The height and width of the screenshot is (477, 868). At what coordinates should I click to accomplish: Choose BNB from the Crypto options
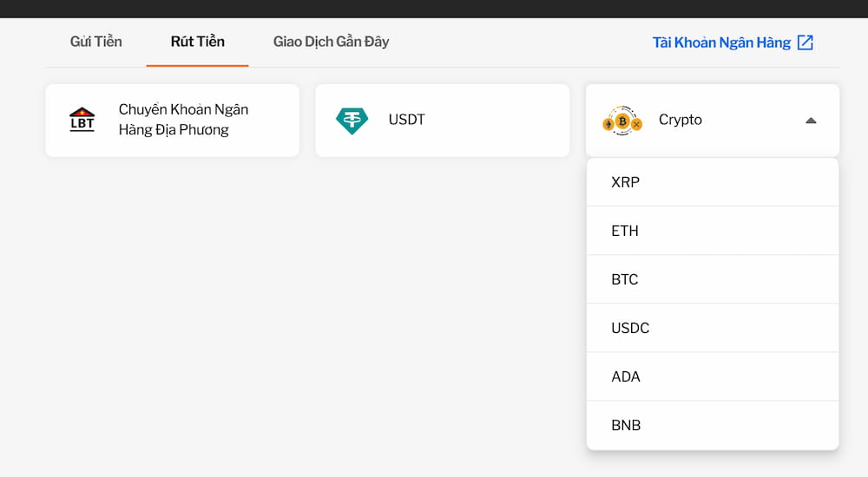[x=626, y=425]
